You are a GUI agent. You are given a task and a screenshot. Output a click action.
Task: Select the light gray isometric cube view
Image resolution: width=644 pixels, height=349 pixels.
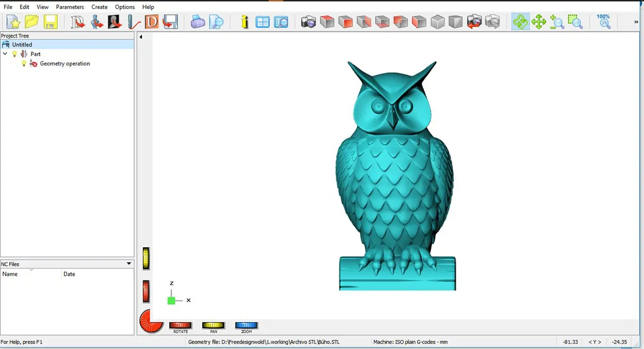[x=438, y=21]
